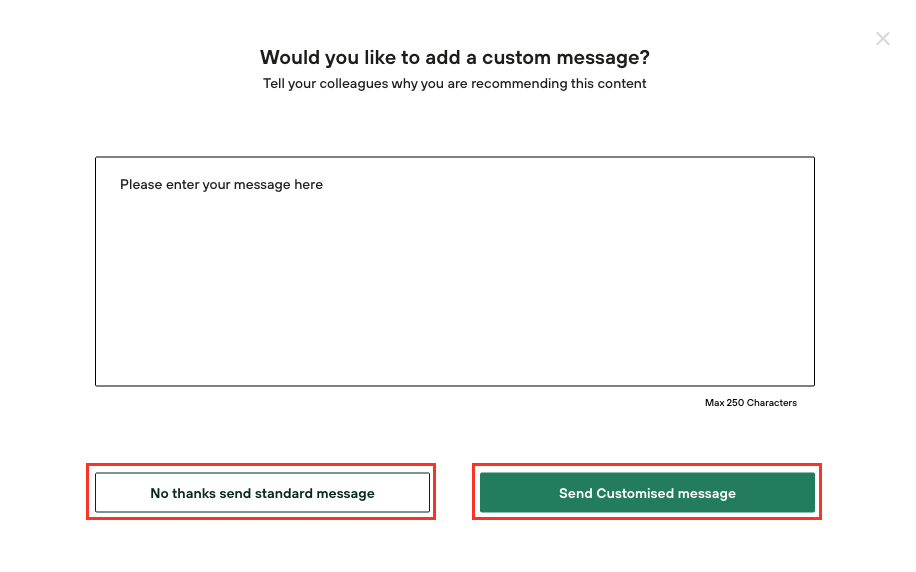916x572 pixels.
Task: Place cursor in the custom message box
Action: pos(454,271)
